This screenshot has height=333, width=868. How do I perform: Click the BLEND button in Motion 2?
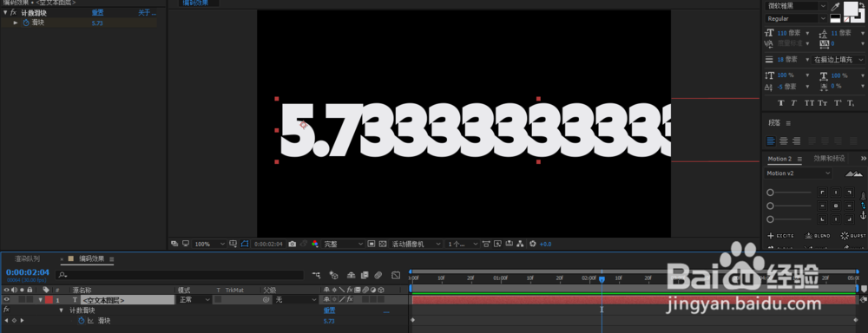[817, 236]
